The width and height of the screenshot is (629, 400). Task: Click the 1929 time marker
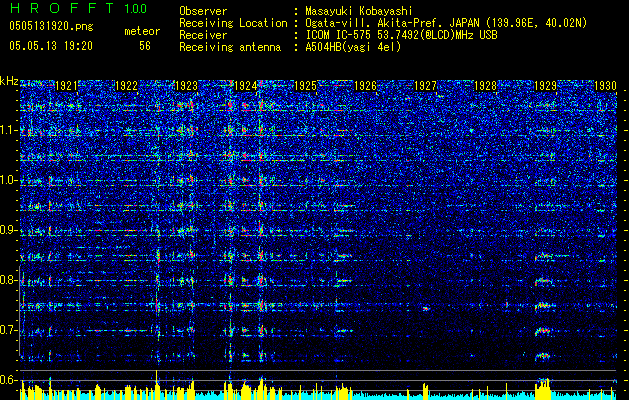pos(546,85)
